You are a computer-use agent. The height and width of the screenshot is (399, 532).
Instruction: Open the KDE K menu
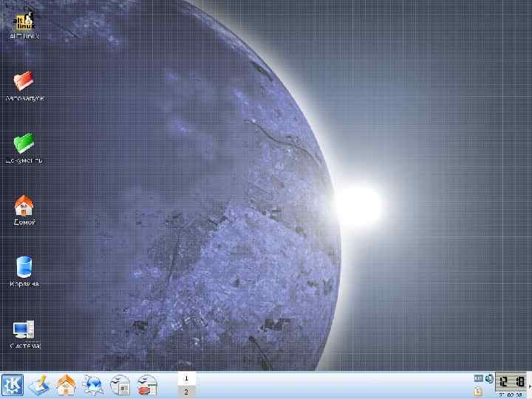13,385
